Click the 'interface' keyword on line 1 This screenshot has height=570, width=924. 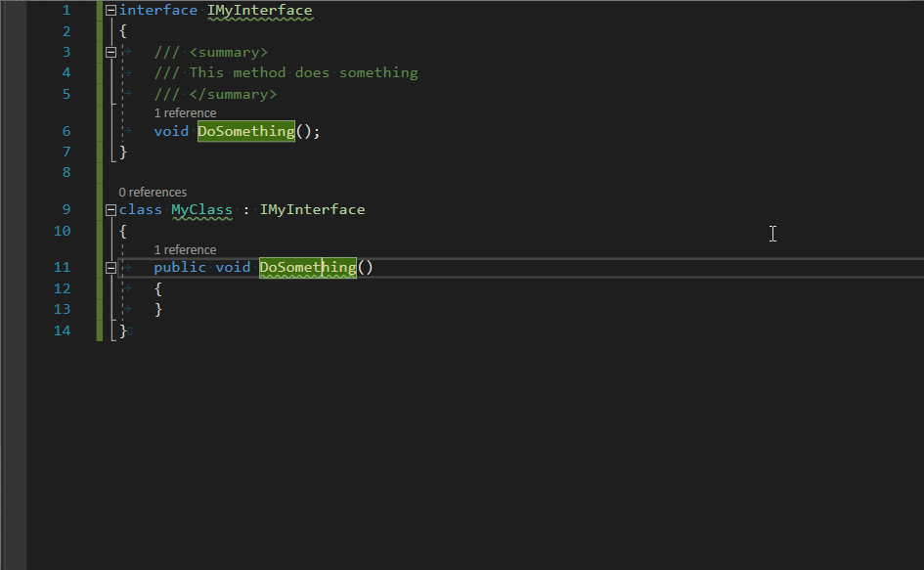click(x=158, y=11)
